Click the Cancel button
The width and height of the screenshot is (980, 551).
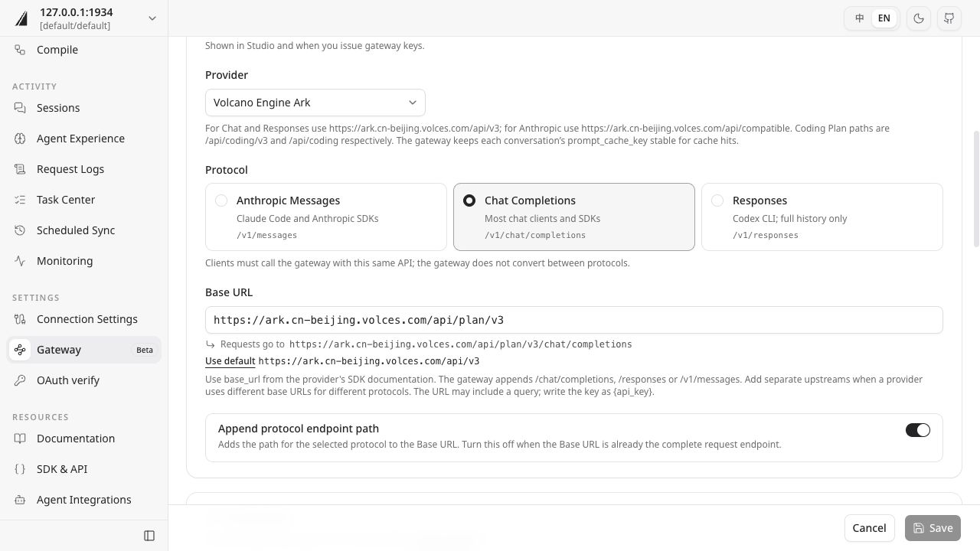[870, 528]
